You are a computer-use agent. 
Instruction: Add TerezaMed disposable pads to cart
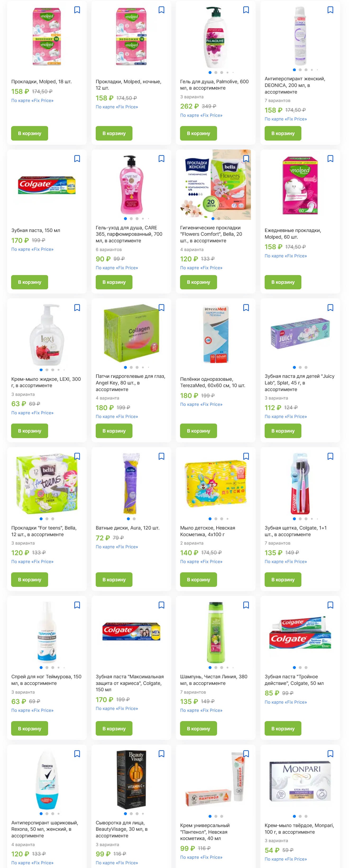click(199, 431)
